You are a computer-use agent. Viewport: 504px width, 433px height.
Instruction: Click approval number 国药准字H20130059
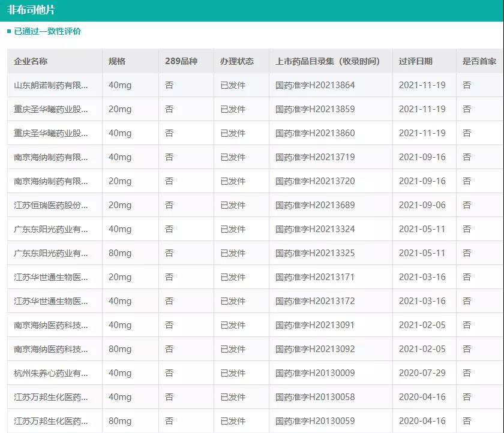click(315, 421)
